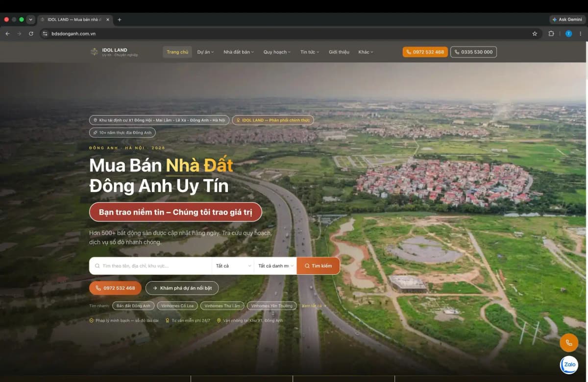588x382 pixels.
Task: Select Vinhomes Yên Thường quick tag
Action: [x=272, y=306]
